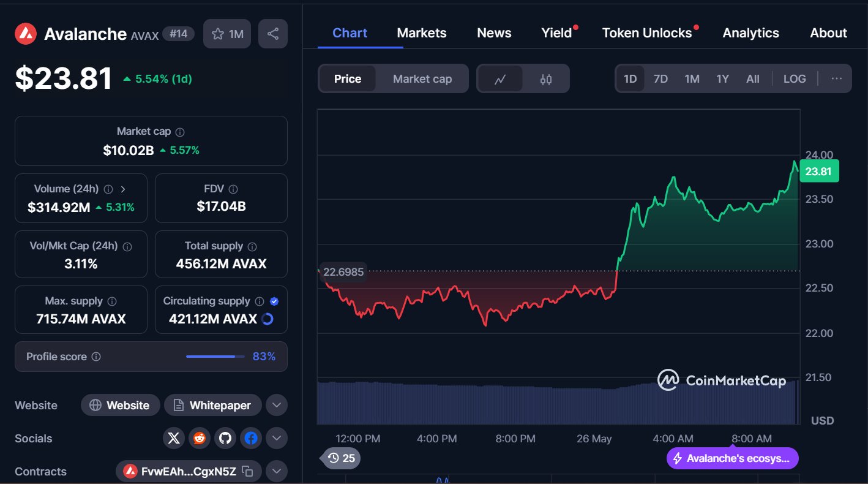
Task: Expand more Socials dropdown
Action: coord(277,438)
